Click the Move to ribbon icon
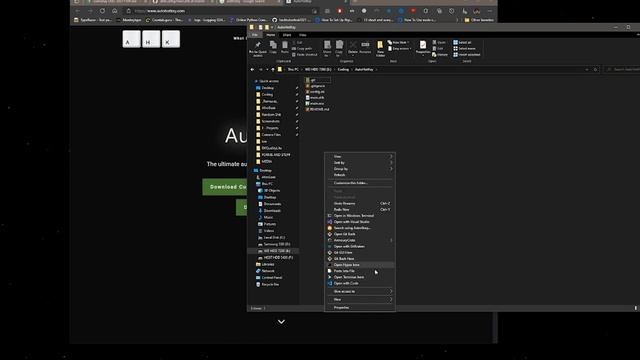640x360 pixels. (327, 48)
